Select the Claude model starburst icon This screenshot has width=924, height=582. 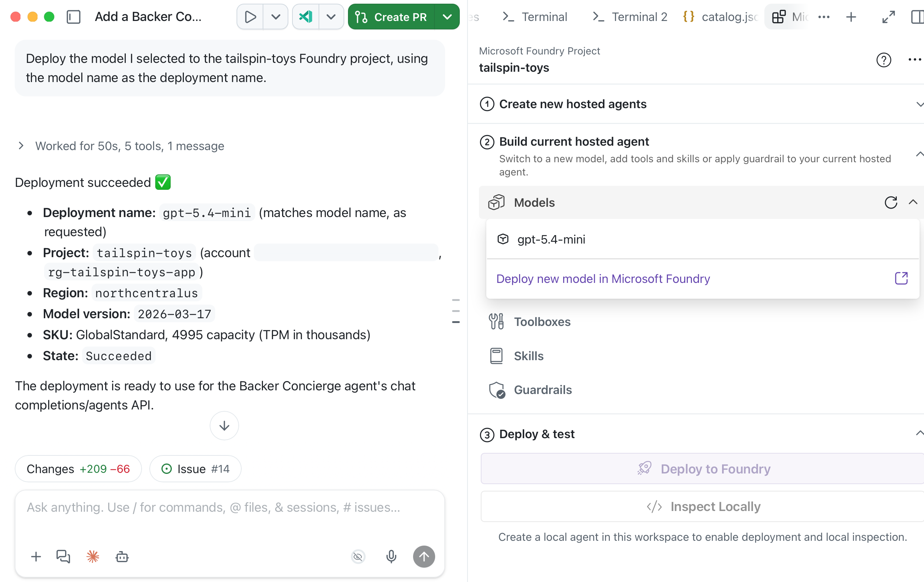pyautogui.click(x=92, y=556)
